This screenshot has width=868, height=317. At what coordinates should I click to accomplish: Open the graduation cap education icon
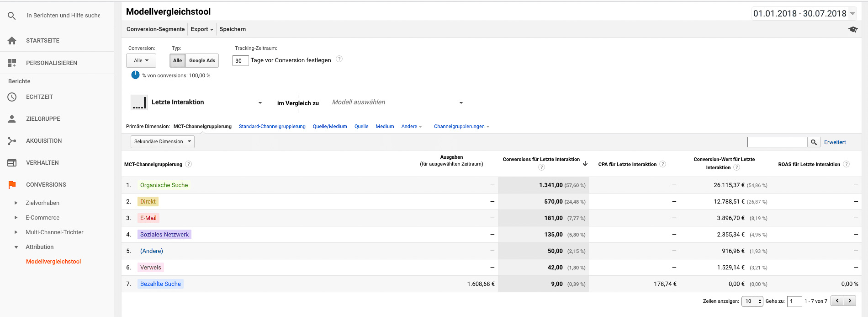[x=852, y=29]
